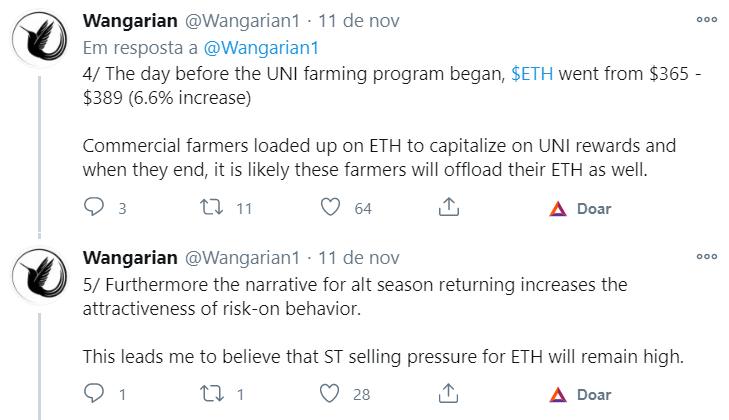The height and width of the screenshot is (420, 729).
Task: Retweet the 5/ alt season tweet
Action: click(212, 393)
